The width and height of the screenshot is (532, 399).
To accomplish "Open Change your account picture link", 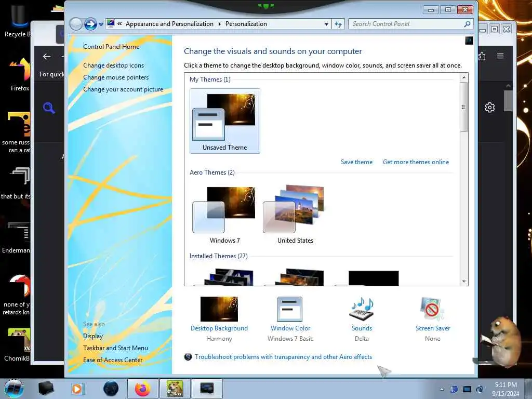I will [x=123, y=89].
